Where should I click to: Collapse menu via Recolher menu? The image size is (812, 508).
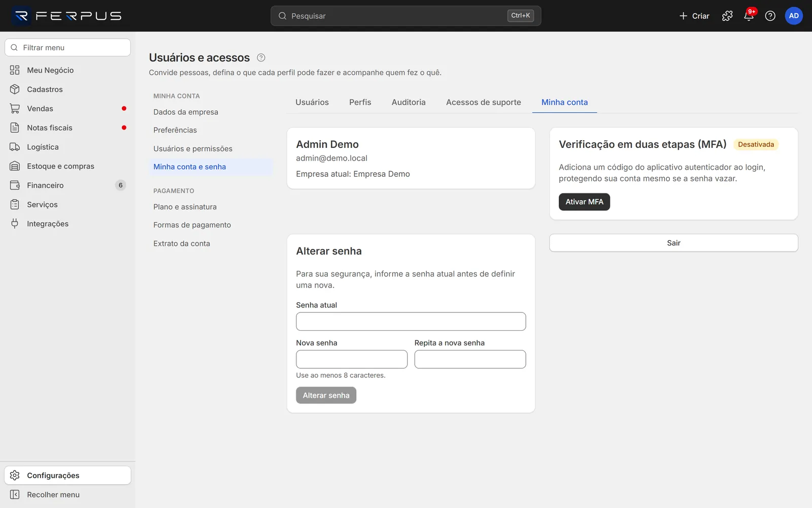[x=67, y=495]
